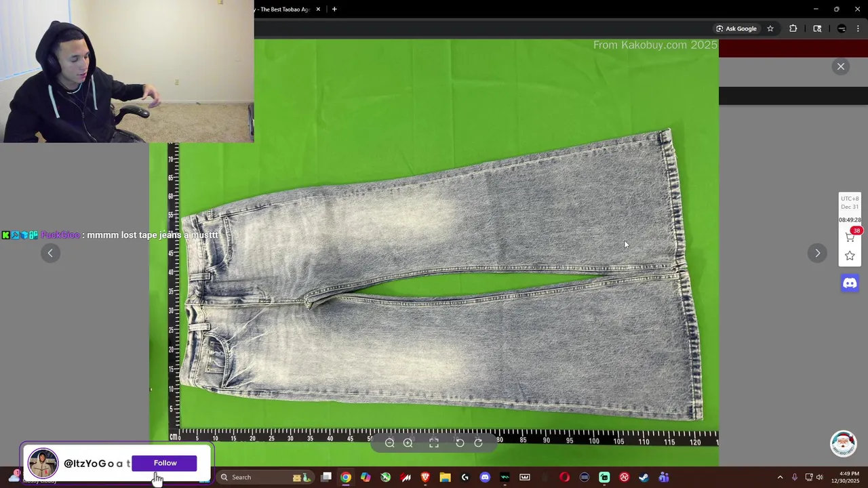Viewport: 868px width, 488px height.
Task: Click the microphone tray icon
Action: (x=794, y=477)
